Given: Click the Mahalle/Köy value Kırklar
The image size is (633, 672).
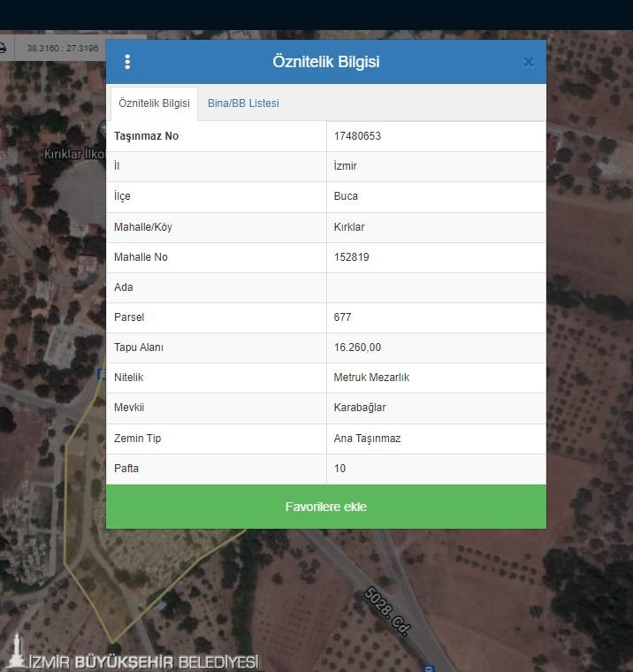Looking at the screenshot, I should tap(349, 227).
